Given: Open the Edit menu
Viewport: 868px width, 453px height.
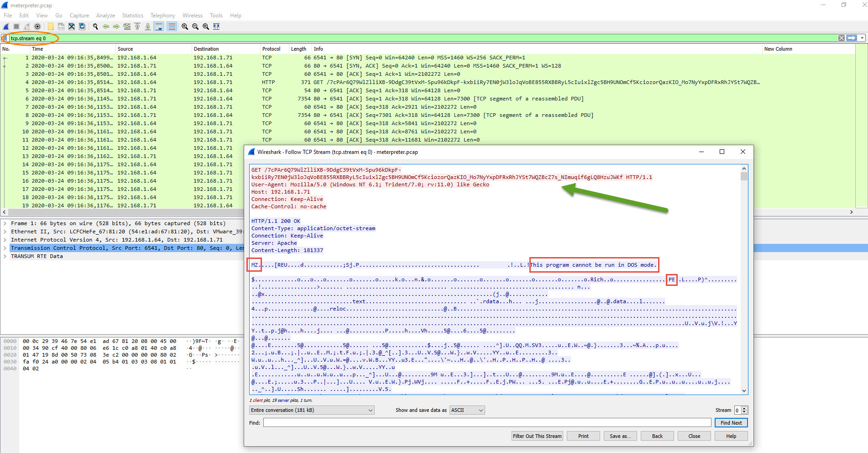Looking at the screenshot, I should (x=24, y=16).
